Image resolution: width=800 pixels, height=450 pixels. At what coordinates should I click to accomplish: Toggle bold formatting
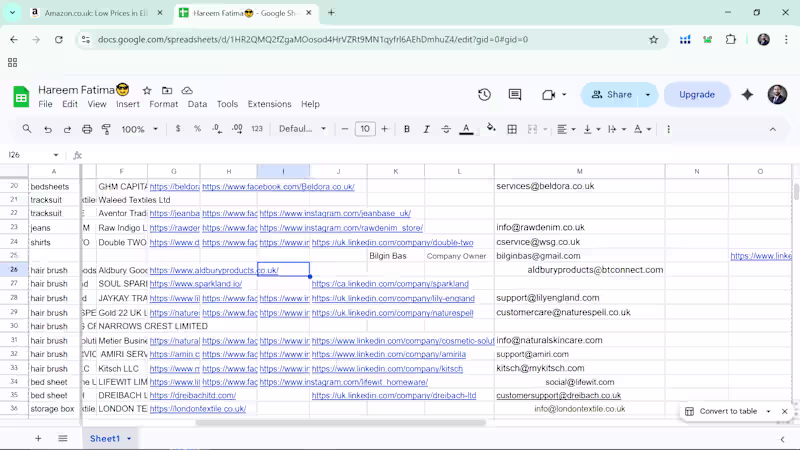[x=407, y=129]
